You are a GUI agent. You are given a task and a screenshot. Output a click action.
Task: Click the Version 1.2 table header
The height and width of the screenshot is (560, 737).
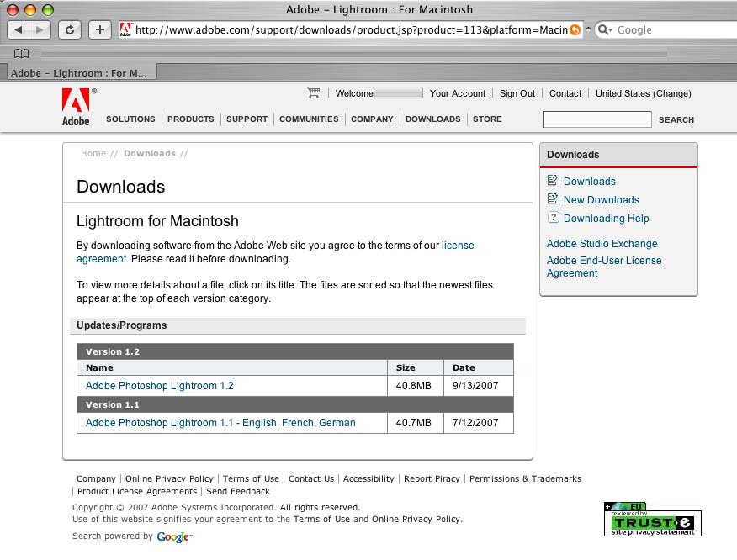pyautogui.click(x=295, y=351)
